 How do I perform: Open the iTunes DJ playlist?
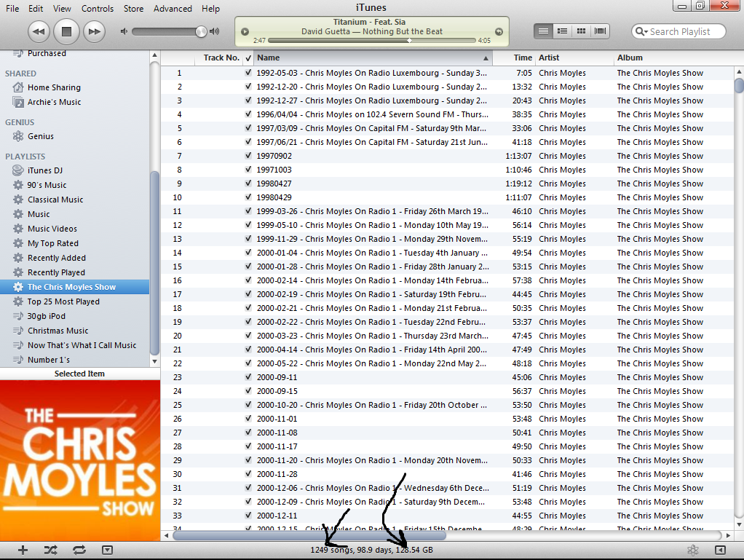coord(45,170)
